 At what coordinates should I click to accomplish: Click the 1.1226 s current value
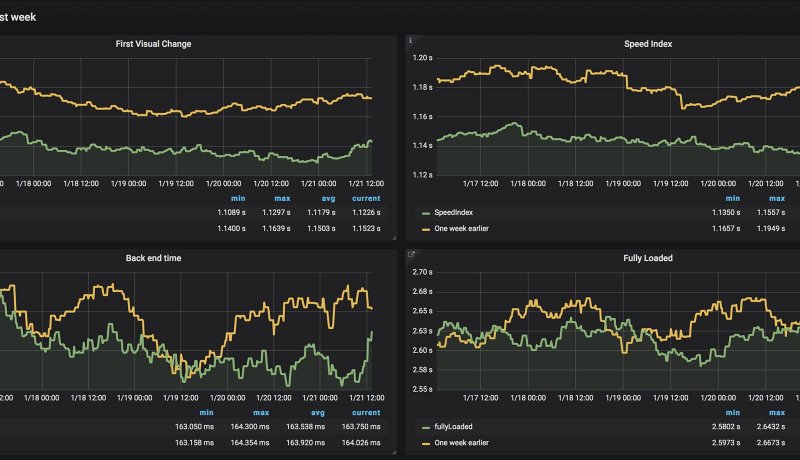point(366,213)
